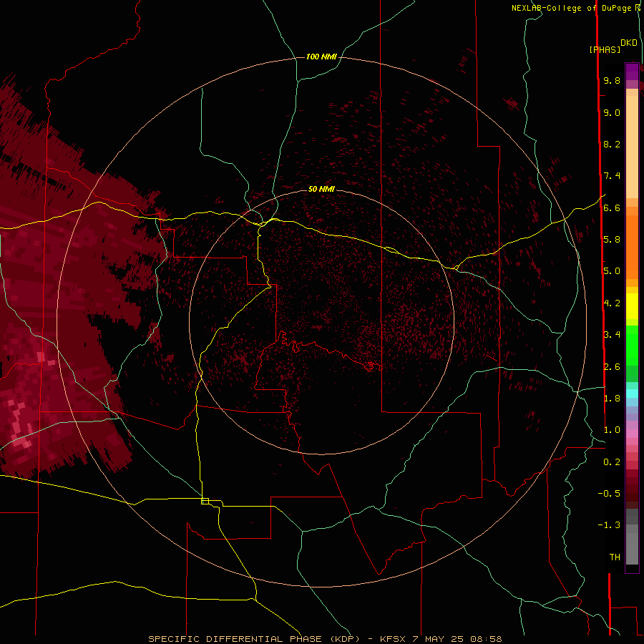
Task: Click the -1.3 scale value
Action: click(x=609, y=525)
